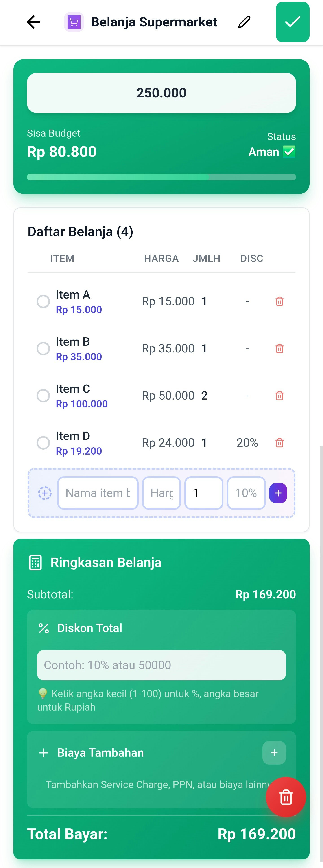The height and width of the screenshot is (868, 323).
Task: Remove Item D using trash icon
Action: 279,443
